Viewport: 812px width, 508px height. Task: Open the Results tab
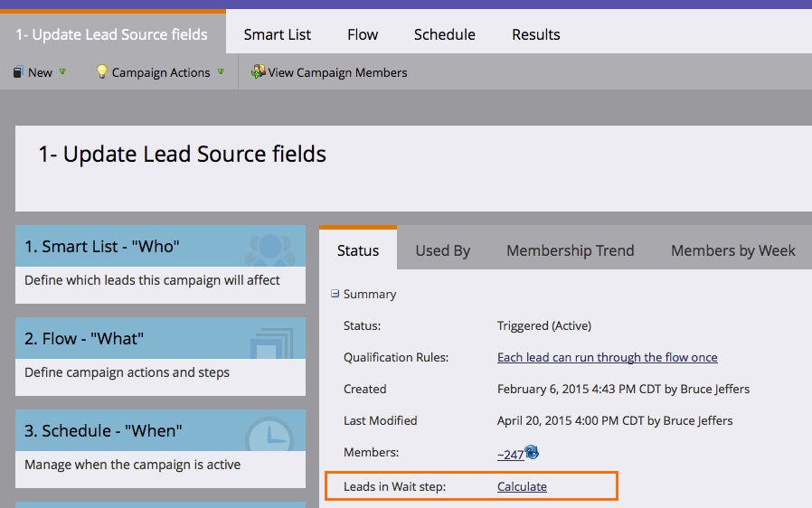[x=536, y=34]
